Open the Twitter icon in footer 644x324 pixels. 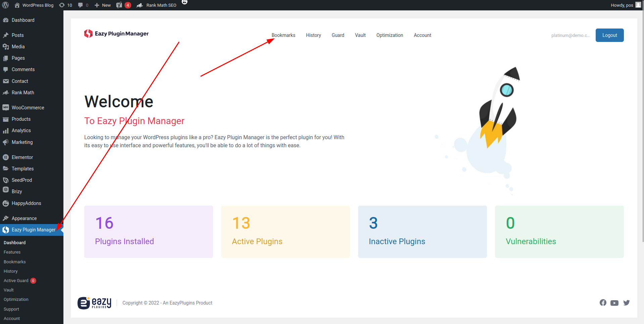coord(627,303)
